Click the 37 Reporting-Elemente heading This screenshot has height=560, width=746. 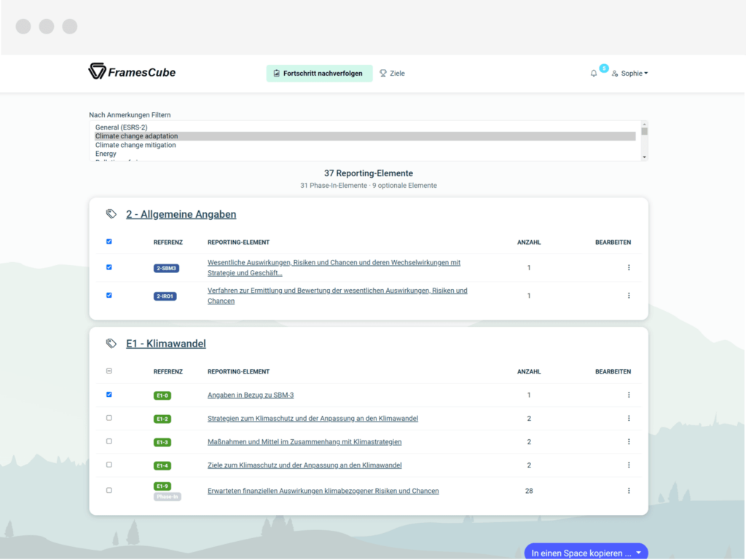[x=368, y=173]
